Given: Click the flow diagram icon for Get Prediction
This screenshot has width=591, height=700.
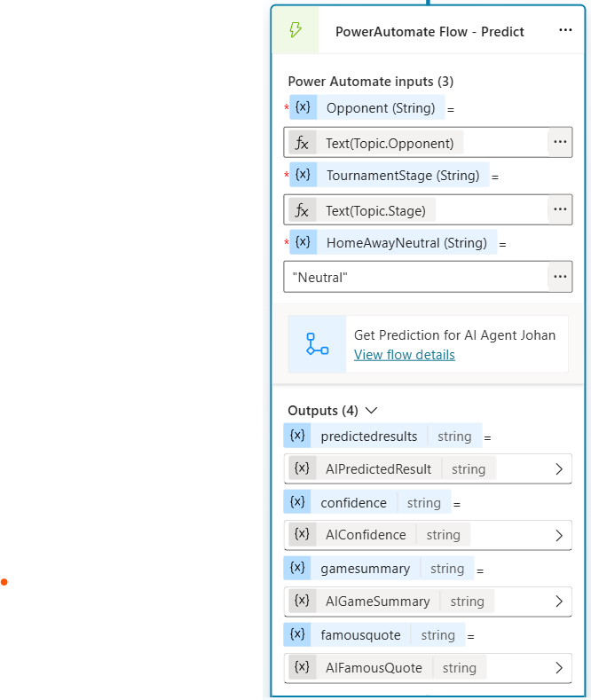Looking at the screenshot, I should pyautogui.click(x=317, y=344).
